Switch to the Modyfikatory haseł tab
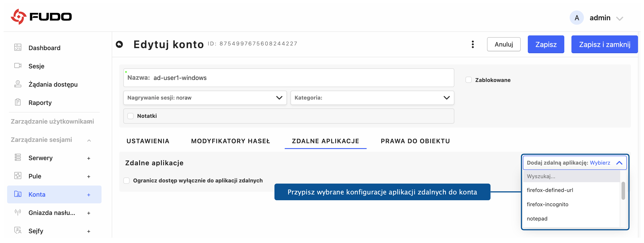The height and width of the screenshot is (243, 644). [230, 141]
